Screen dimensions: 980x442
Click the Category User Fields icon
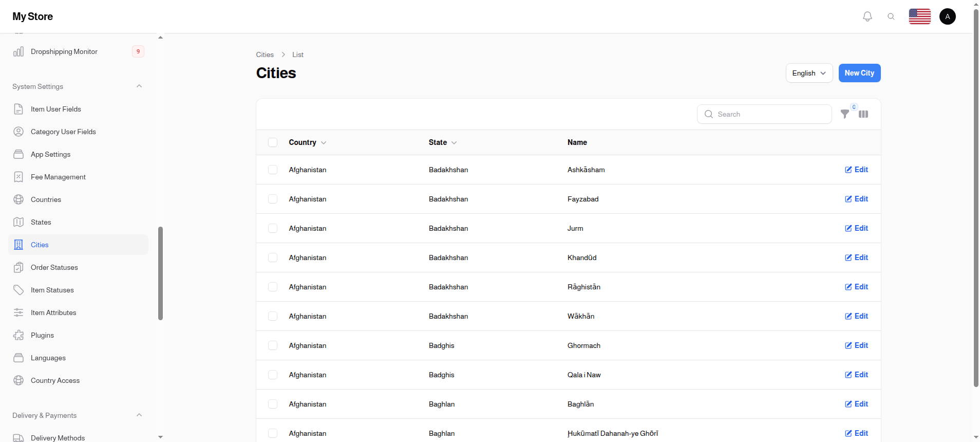pyautogui.click(x=18, y=132)
